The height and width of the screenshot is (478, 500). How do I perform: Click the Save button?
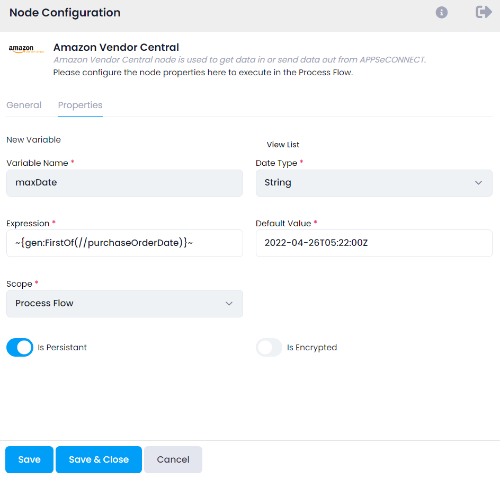tap(29, 459)
